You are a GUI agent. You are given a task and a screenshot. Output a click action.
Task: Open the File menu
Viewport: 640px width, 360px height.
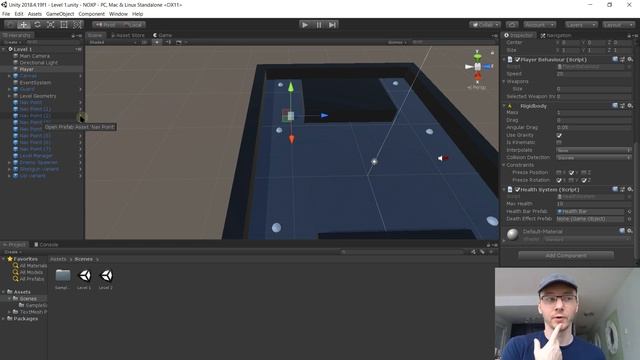(x=6, y=14)
